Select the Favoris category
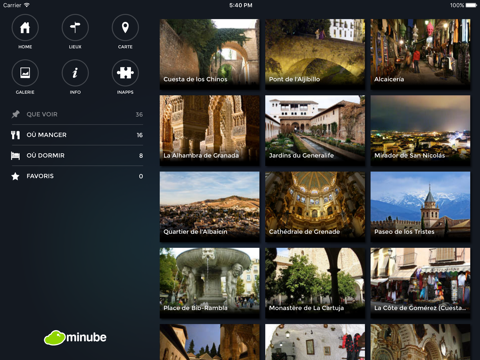 click(77, 176)
